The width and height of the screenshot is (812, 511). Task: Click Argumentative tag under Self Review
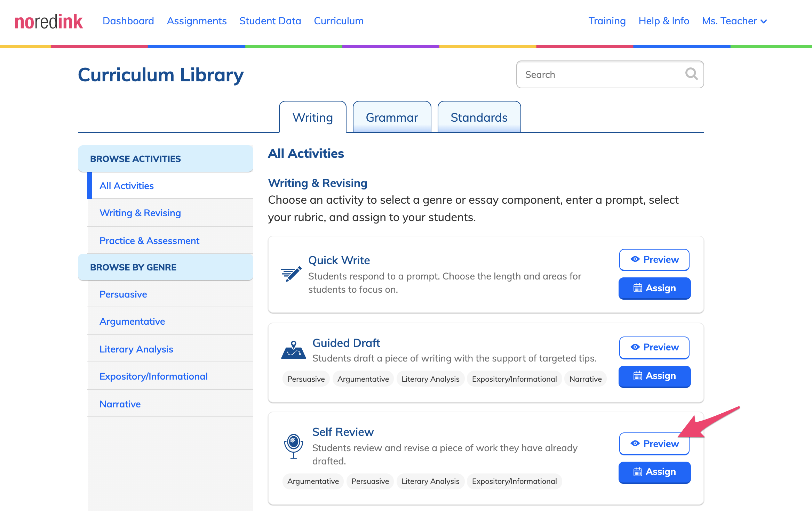[313, 481]
